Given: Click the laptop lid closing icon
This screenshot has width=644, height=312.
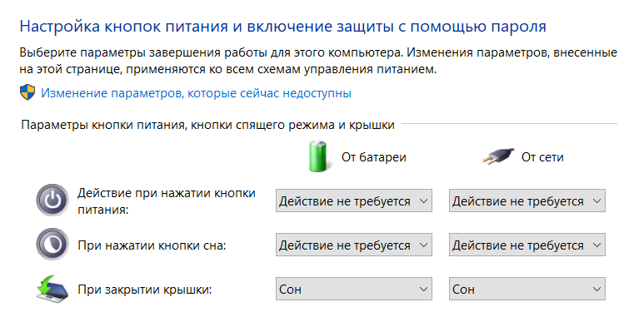Looking at the screenshot, I should pyautogui.click(x=52, y=289).
